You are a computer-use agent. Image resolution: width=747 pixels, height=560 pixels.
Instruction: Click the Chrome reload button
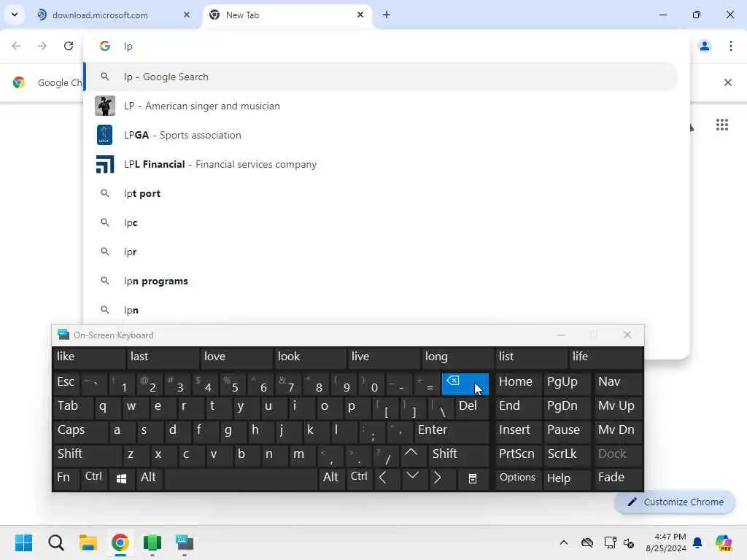click(x=69, y=46)
